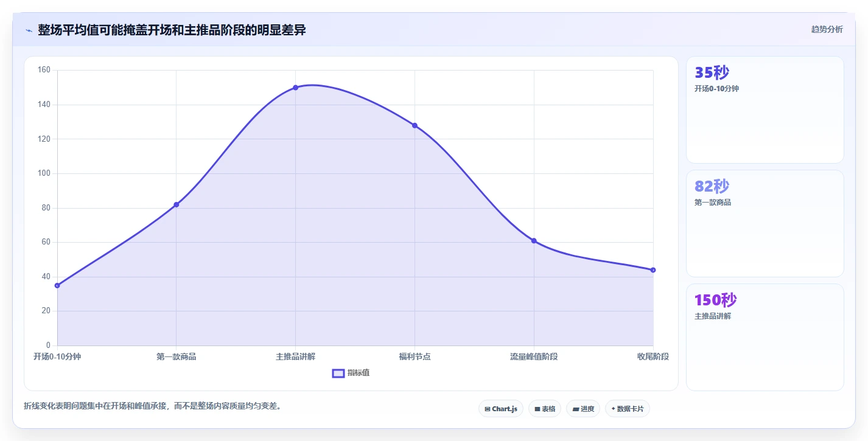
Task: Click the 流量峰值阶段 x-axis label
Action: tap(534, 356)
